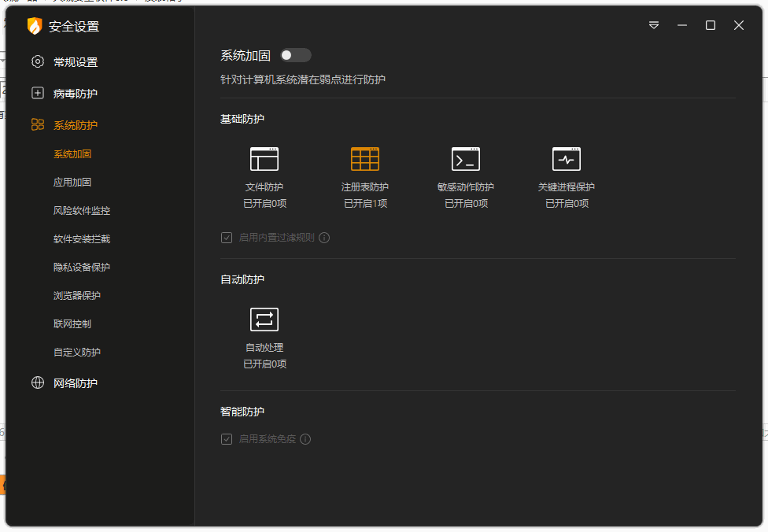The image size is (768, 532).
Task: Open the 注册表防护 registry protection icon
Action: 365,160
